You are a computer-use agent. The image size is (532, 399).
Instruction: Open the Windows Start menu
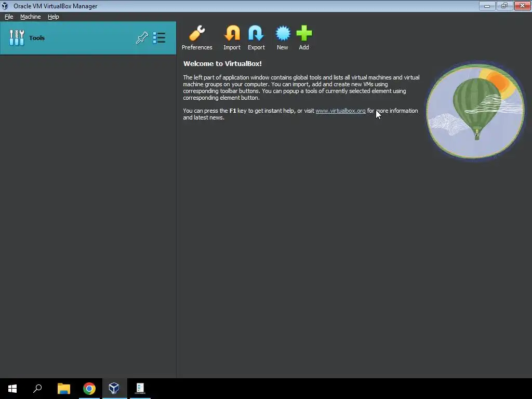point(12,389)
